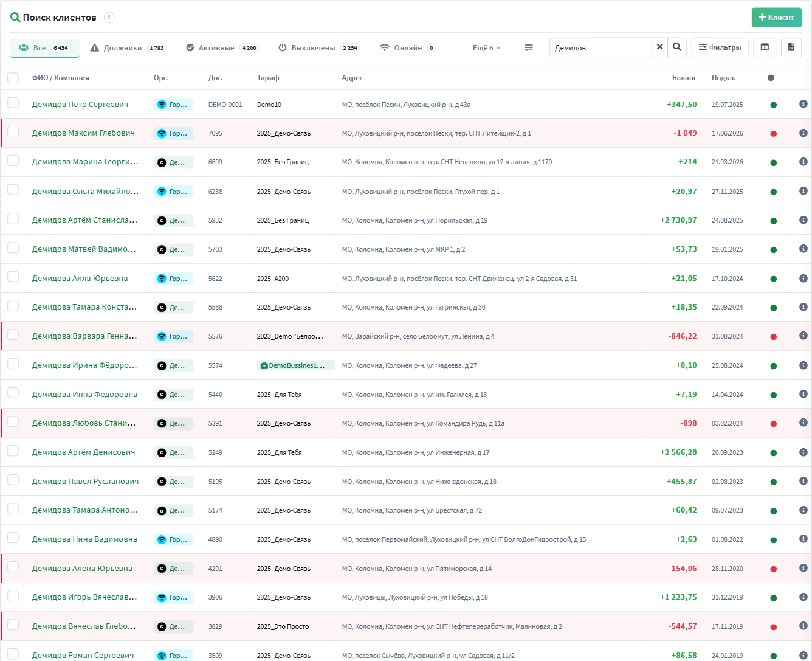The image size is (812, 661).
Task: Clear the Демидов search text
Action: (x=659, y=47)
